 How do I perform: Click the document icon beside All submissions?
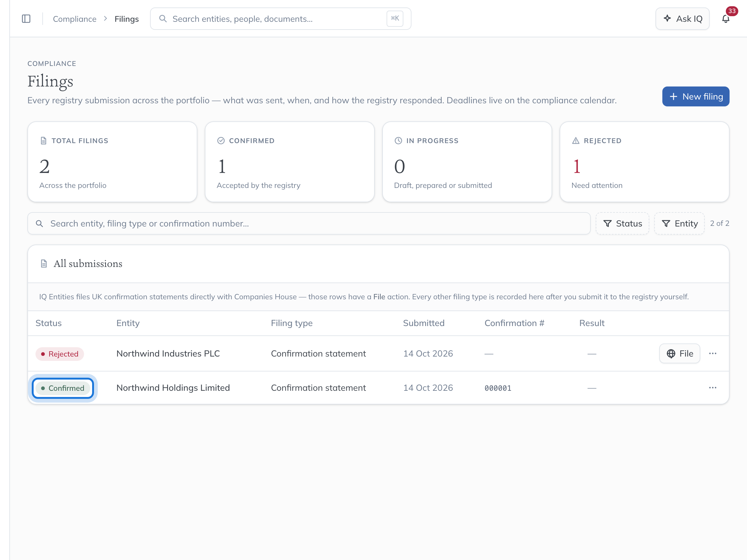click(44, 264)
